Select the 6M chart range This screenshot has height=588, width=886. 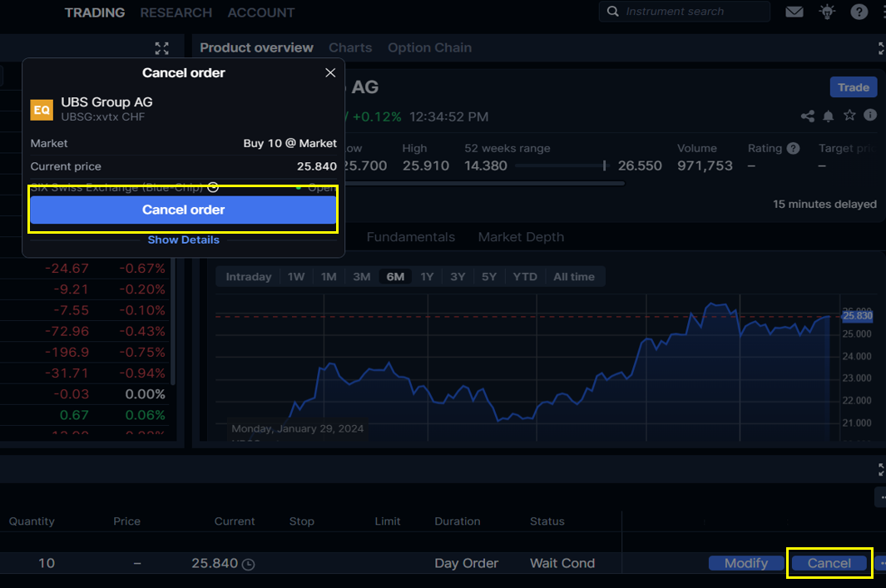395,277
